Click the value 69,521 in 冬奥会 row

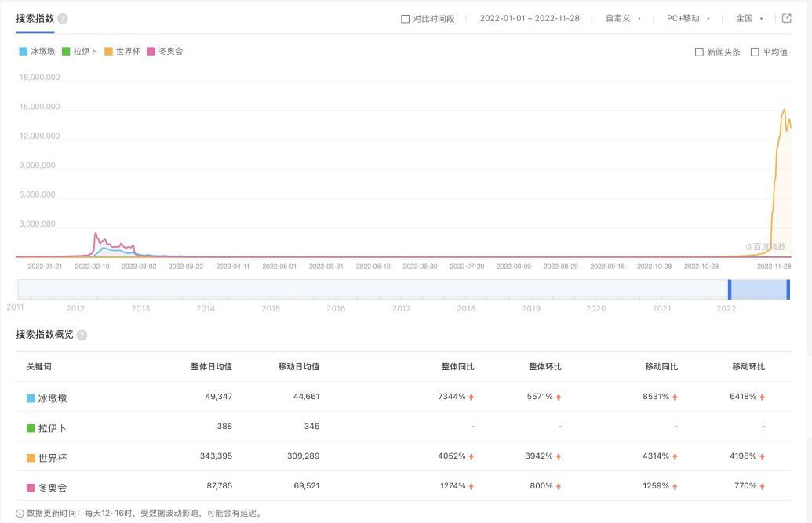tap(307, 485)
